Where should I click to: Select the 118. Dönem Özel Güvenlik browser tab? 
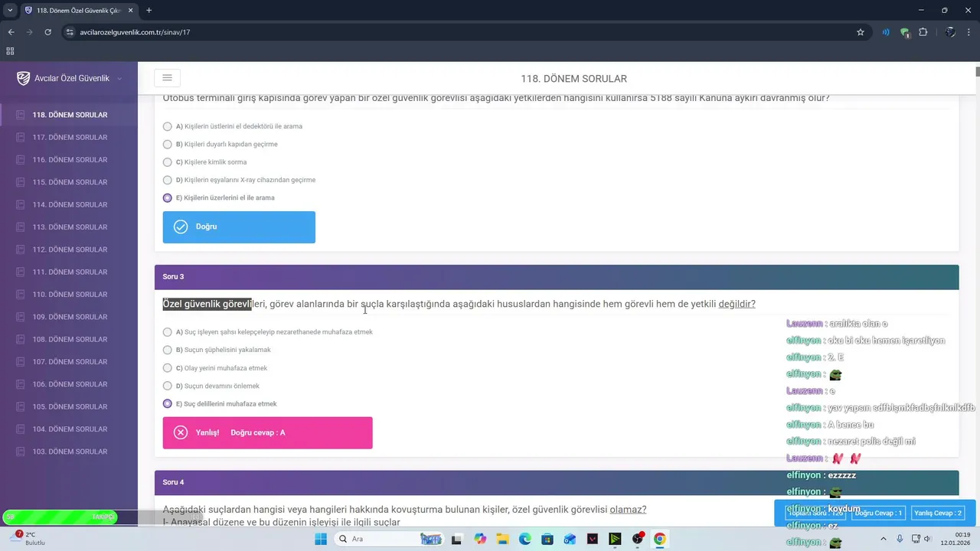tap(78, 10)
